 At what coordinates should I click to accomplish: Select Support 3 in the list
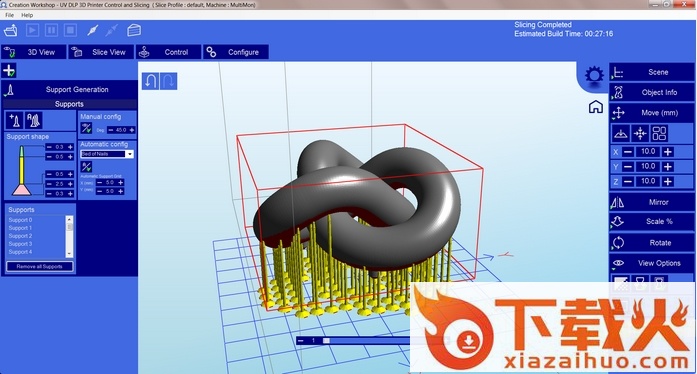[x=20, y=244]
